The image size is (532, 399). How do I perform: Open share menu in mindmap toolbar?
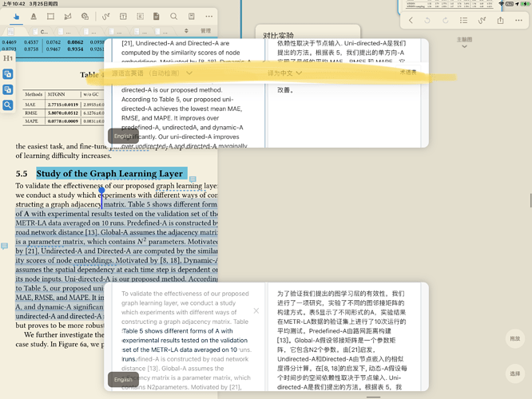pos(500,20)
